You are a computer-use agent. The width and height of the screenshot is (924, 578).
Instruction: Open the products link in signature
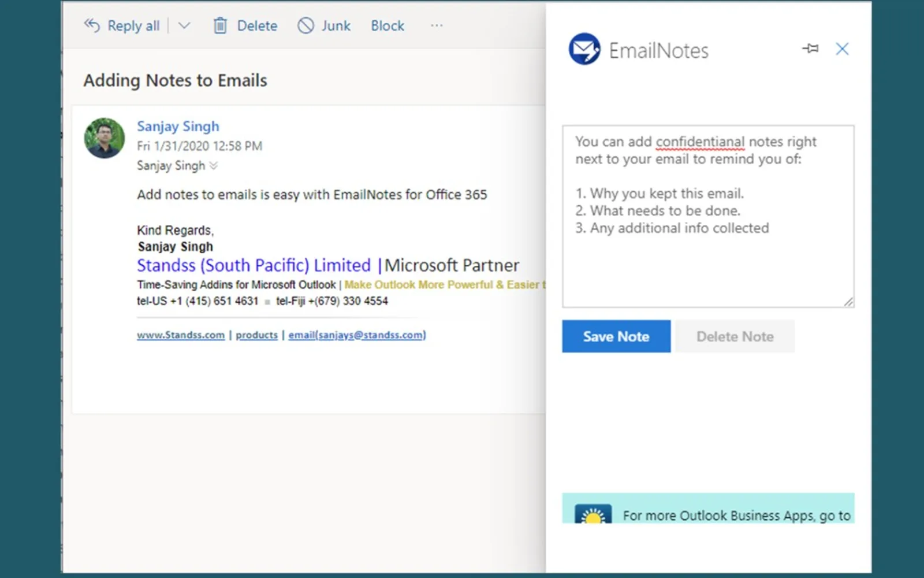pos(256,335)
